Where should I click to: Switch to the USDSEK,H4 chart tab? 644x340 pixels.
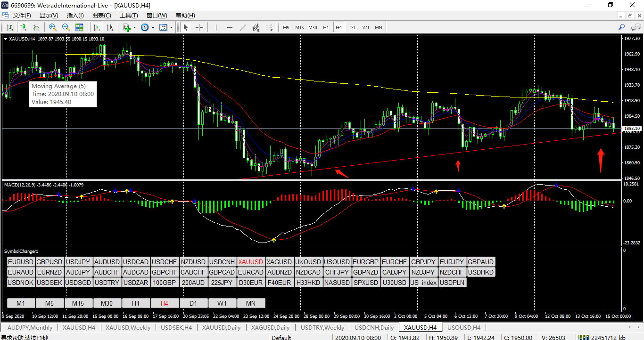(x=176, y=327)
